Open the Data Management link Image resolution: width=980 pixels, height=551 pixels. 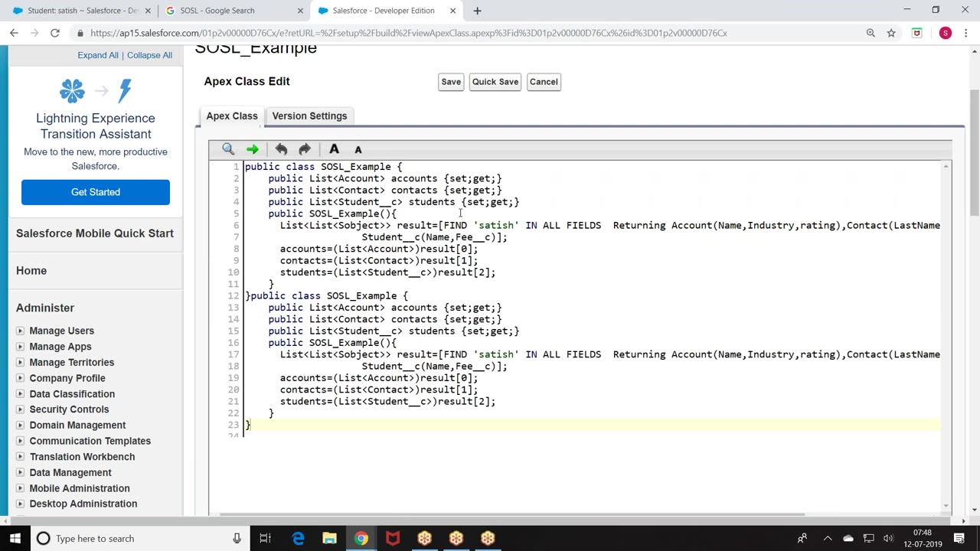pos(70,473)
